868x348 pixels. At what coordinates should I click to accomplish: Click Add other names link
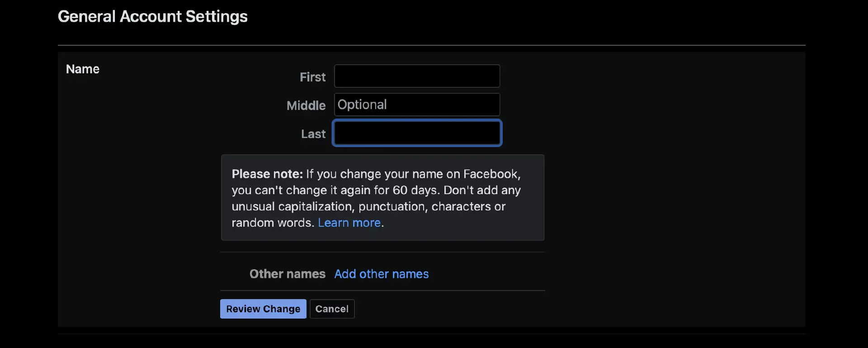pyautogui.click(x=381, y=274)
